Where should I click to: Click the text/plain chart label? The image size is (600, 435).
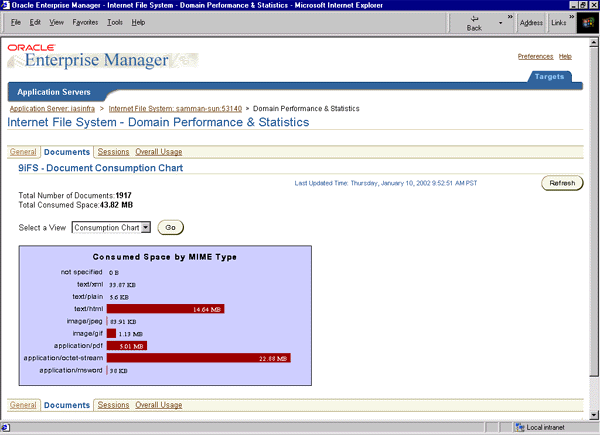click(88, 297)
